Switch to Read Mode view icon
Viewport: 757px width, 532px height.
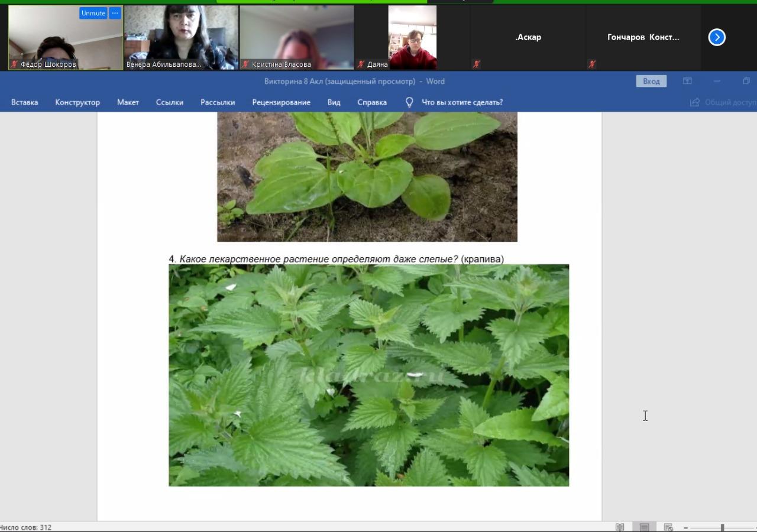[620, 527]
